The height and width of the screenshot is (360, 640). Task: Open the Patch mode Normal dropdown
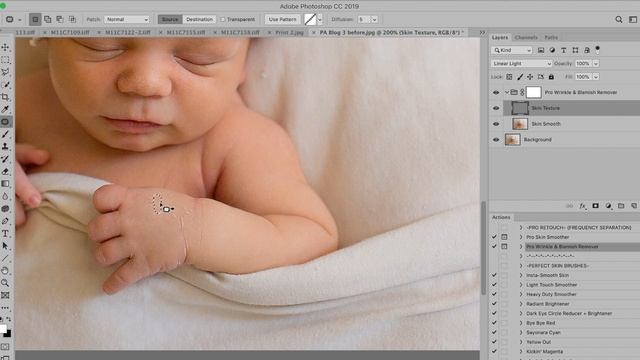click(x=127, y=19)
